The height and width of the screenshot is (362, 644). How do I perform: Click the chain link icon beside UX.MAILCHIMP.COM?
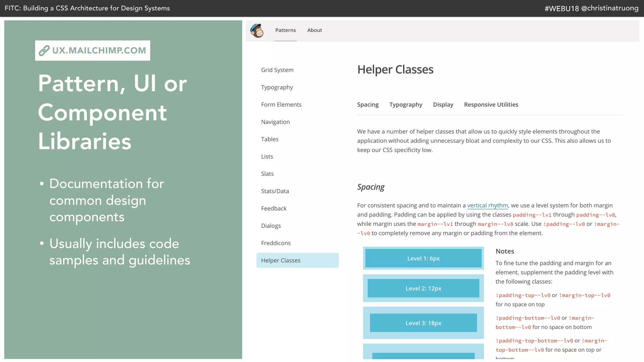[x=44, y=50]
